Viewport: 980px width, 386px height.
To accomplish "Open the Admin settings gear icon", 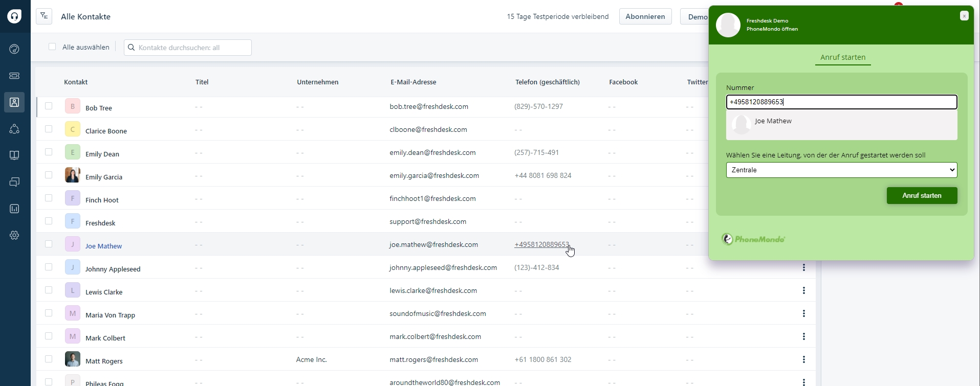I will [14, 235].
